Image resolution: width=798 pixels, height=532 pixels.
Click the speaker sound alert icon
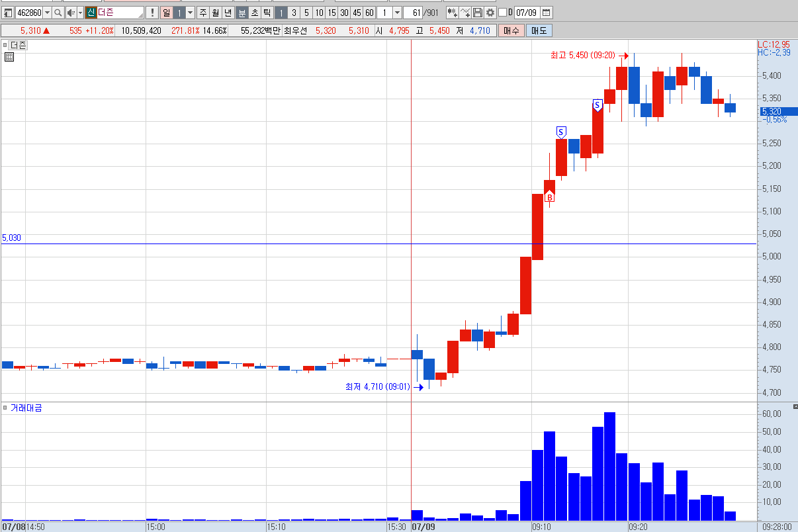pyautogui.click(x=71, y=13)
